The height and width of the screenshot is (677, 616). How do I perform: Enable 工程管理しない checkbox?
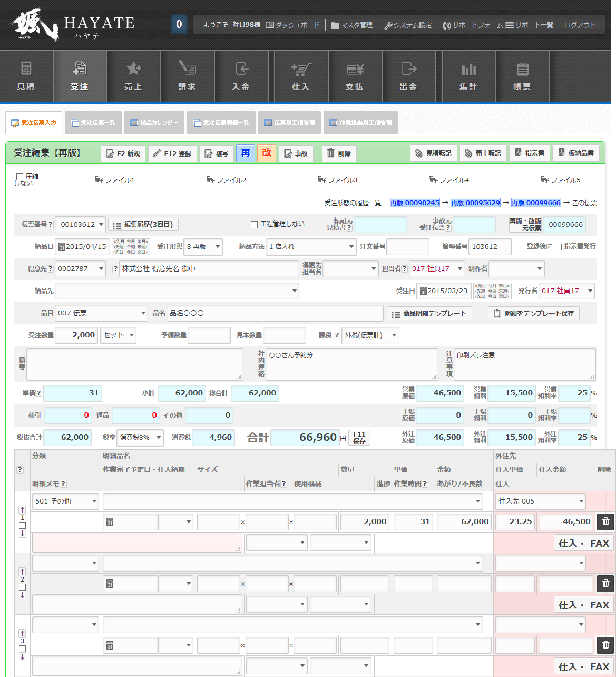coord(254,225)
